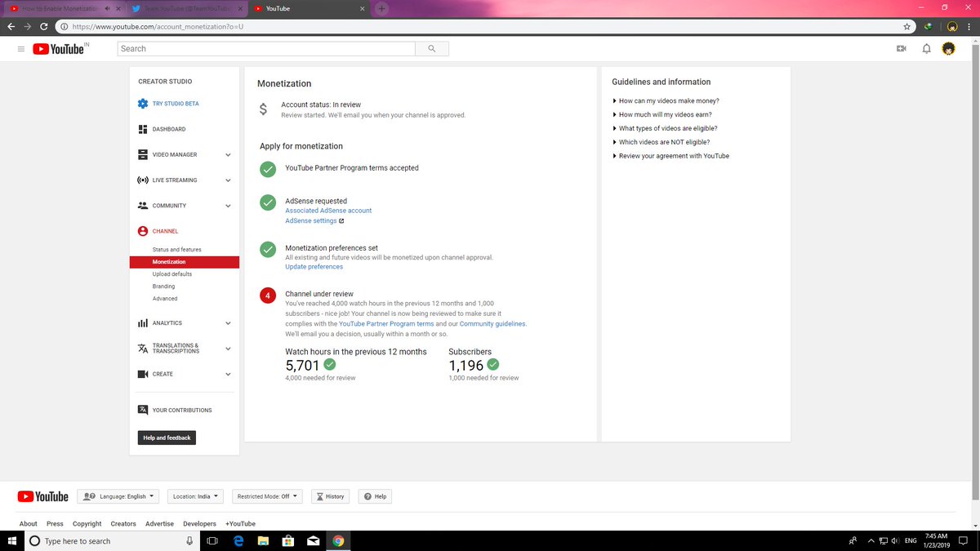Viewport: 980px width, 551px height.
Task: Click the Live Streaming broadcast icon
Action: 143,180
